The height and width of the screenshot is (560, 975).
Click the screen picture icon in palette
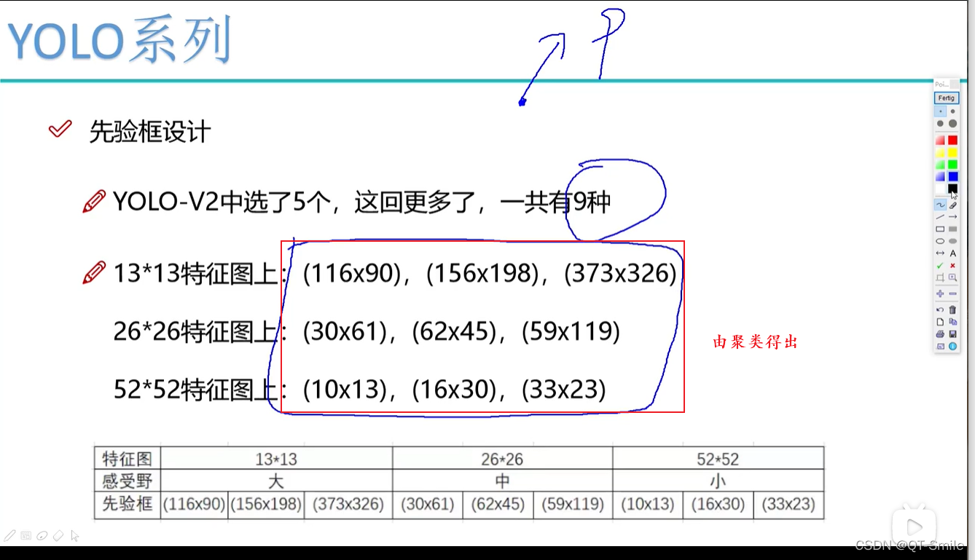[x=940, y=346]
